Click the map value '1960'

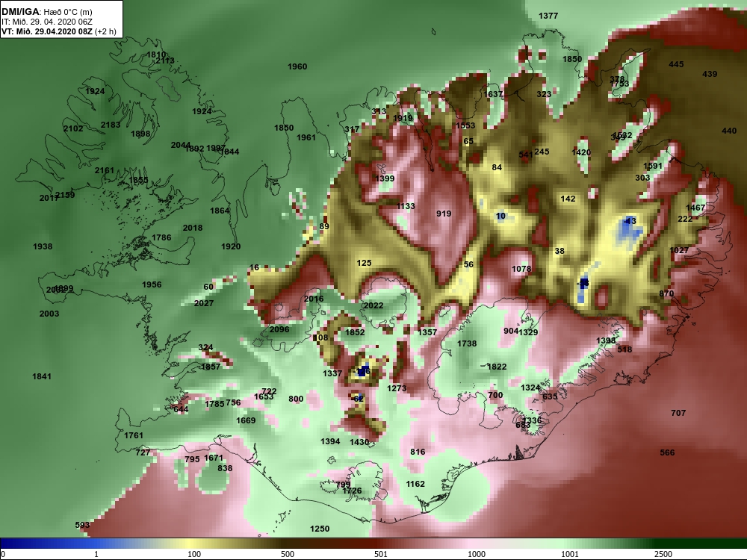(x=297, y=66)
